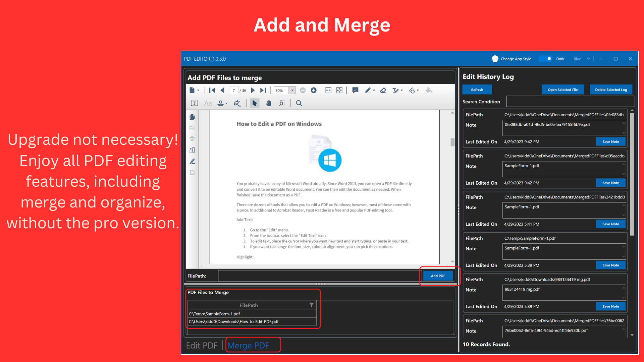Open the page thumbnails panel
Image resolution: width=644 pixels, height=362 pixels.
[192, 117]
